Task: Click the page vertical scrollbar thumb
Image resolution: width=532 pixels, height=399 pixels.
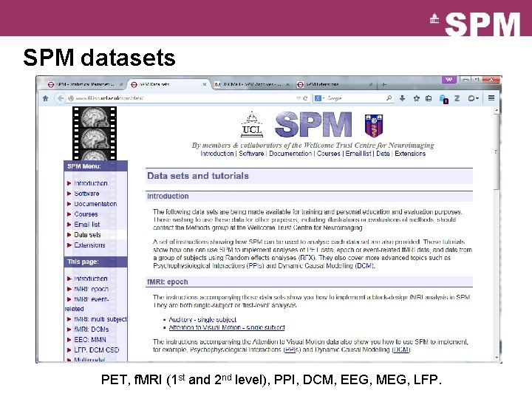Action: point(497,153)
